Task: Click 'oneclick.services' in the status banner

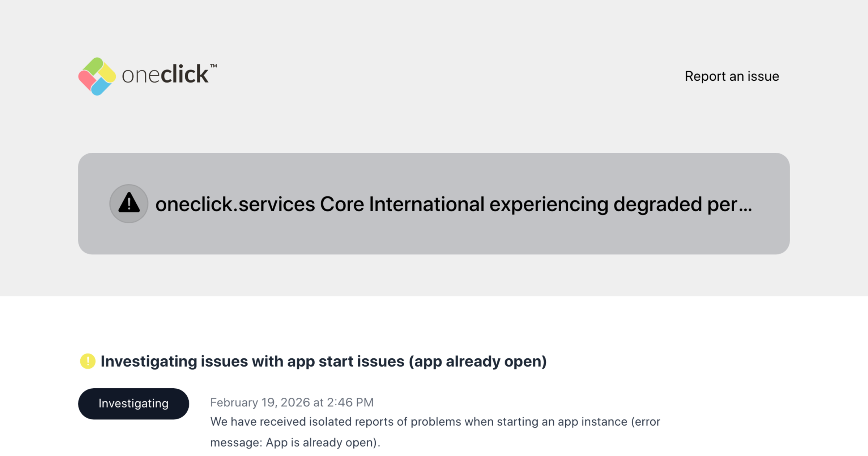Action: click(x=235, y=204)
